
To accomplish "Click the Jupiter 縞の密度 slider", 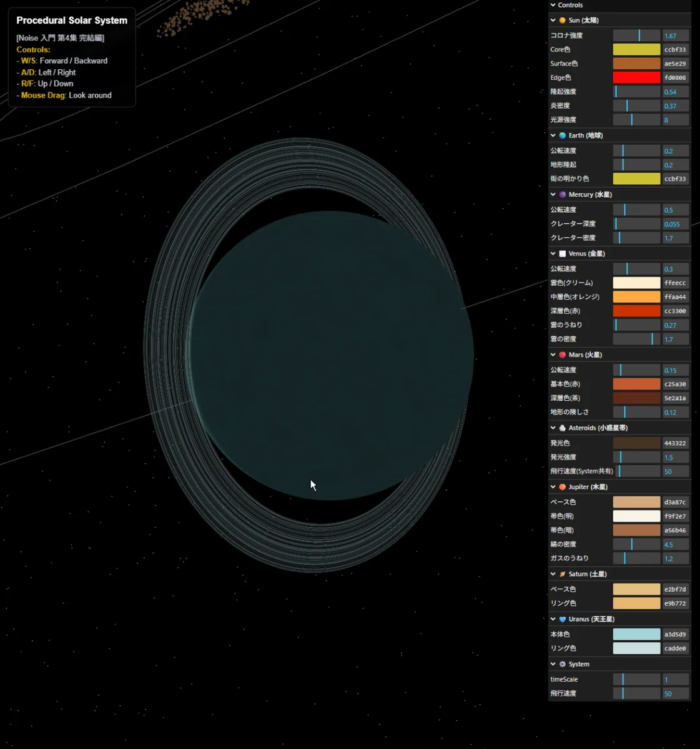I will point(636,544).
